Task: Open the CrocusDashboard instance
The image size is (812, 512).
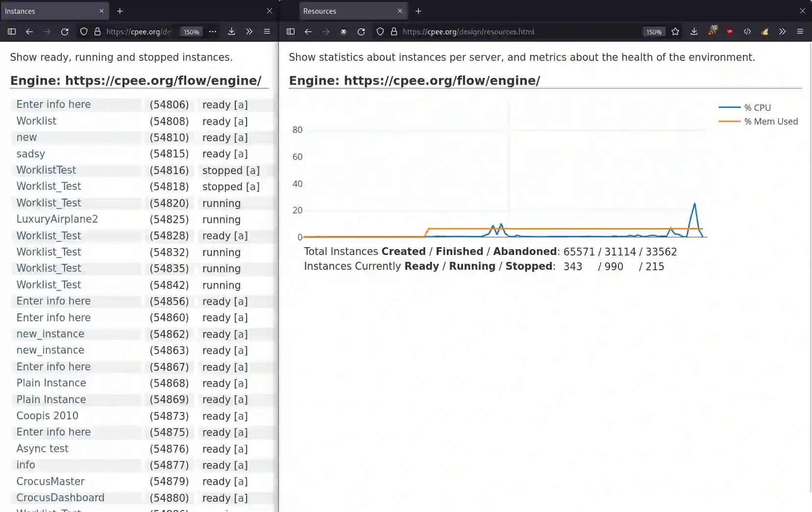Action: point(60,498)
